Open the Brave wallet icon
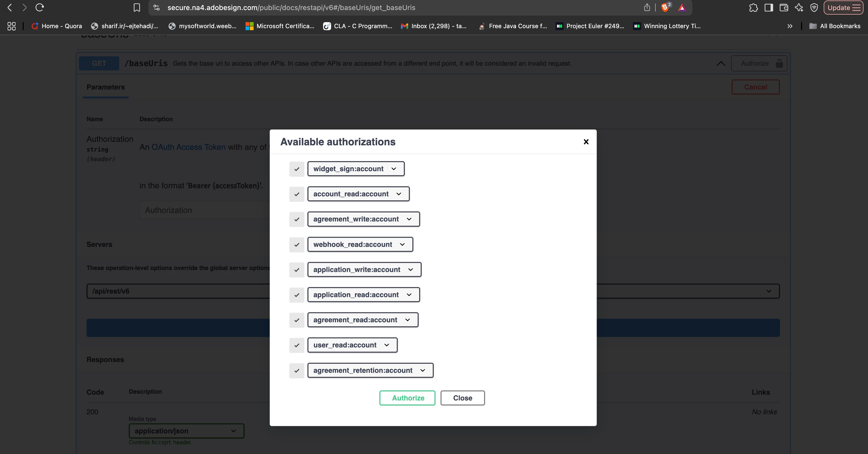The height and width of the screenshot is (454, 868). point(784,7)
